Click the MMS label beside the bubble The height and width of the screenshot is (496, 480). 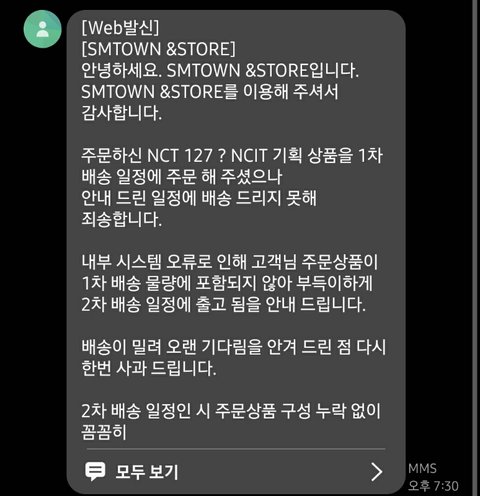point(422,468)
